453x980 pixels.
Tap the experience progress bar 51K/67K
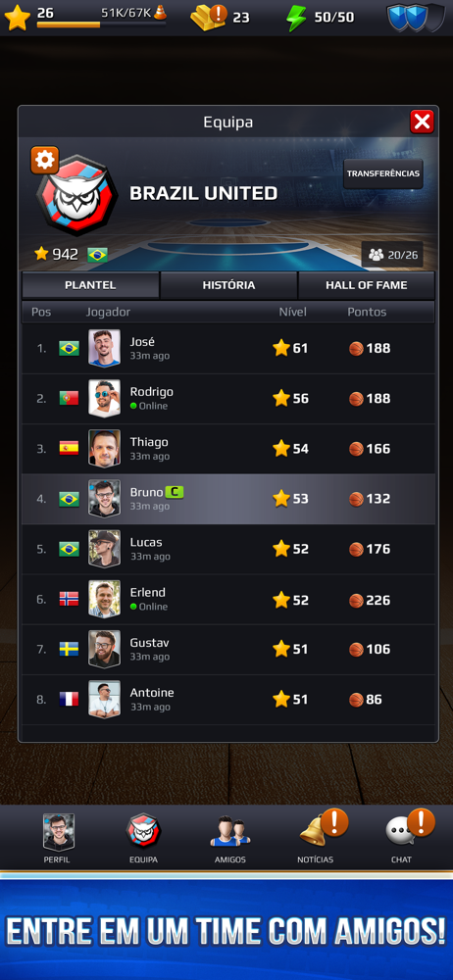click(101, 24)
